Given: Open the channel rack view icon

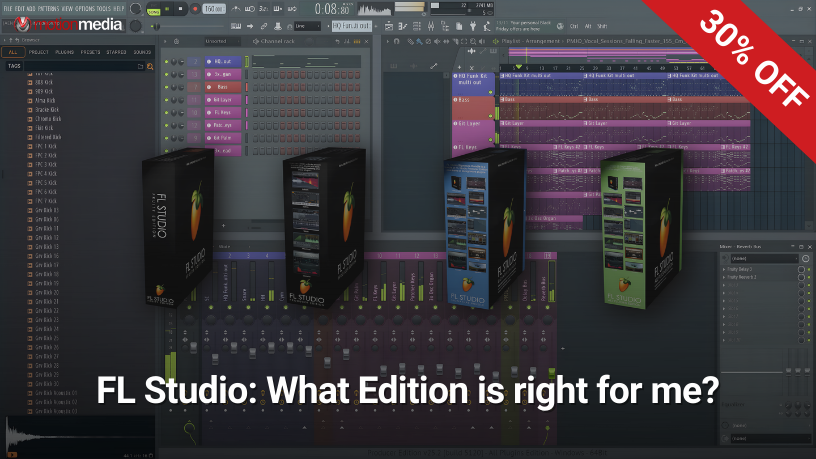Looking at the screenshot, I should tap(417, 26).
